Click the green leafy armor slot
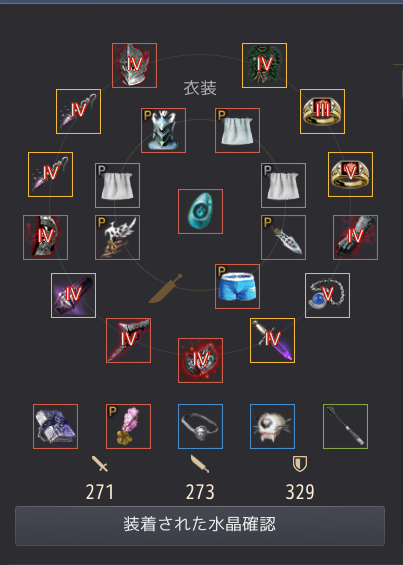This screenshot has height=565, width=403. point(265,65)
